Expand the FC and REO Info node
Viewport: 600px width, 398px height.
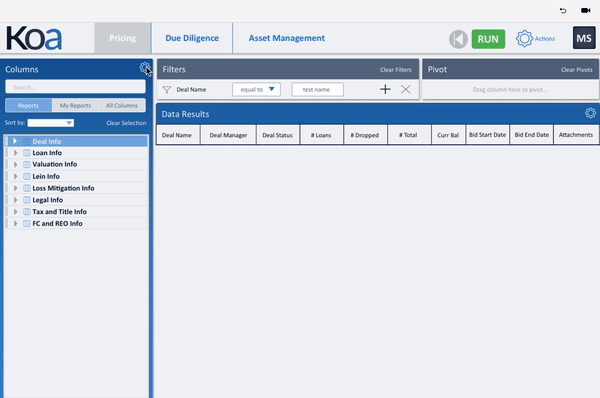point(16,223)
